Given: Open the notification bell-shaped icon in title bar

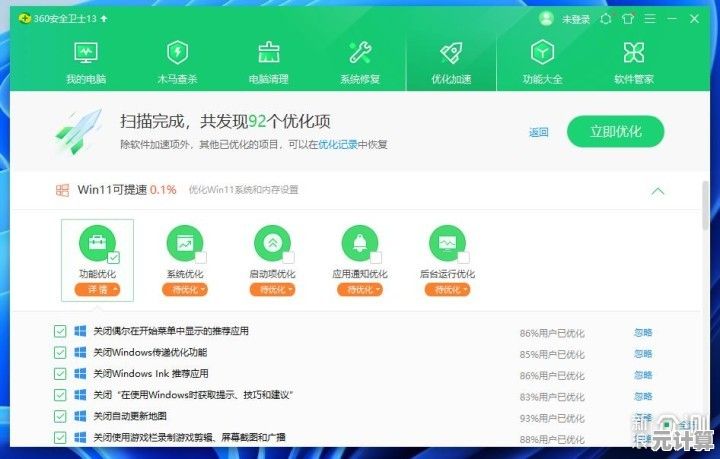Looking at the screenshot, I should (x=606, y=19).
